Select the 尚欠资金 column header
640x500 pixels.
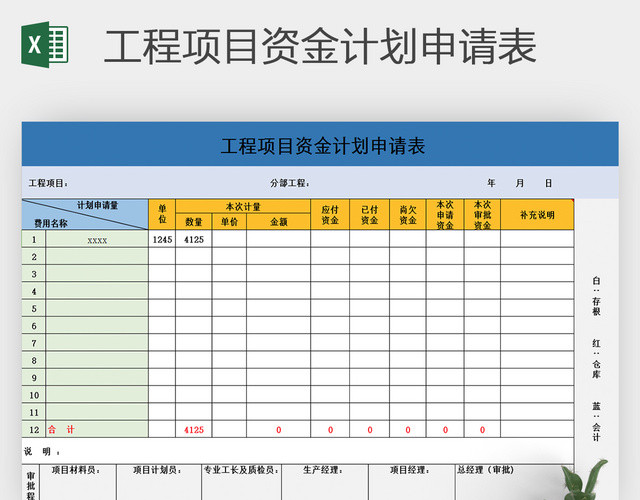coord(408,214)
